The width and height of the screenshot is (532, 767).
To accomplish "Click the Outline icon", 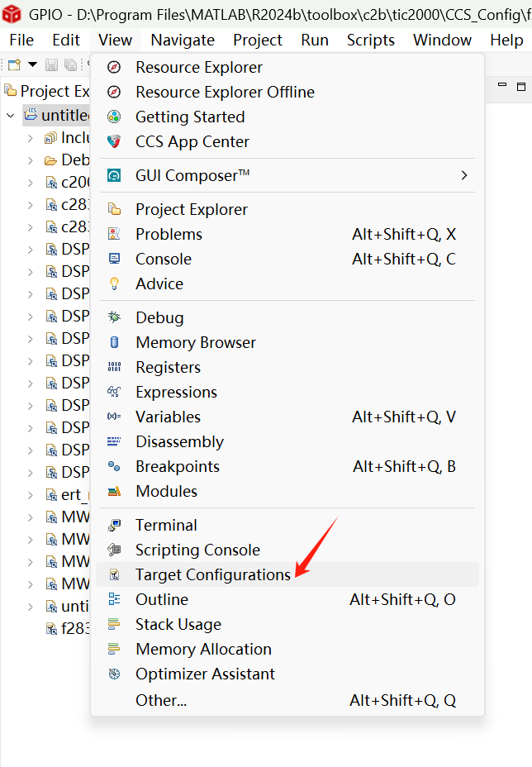I will pos(114,599).
